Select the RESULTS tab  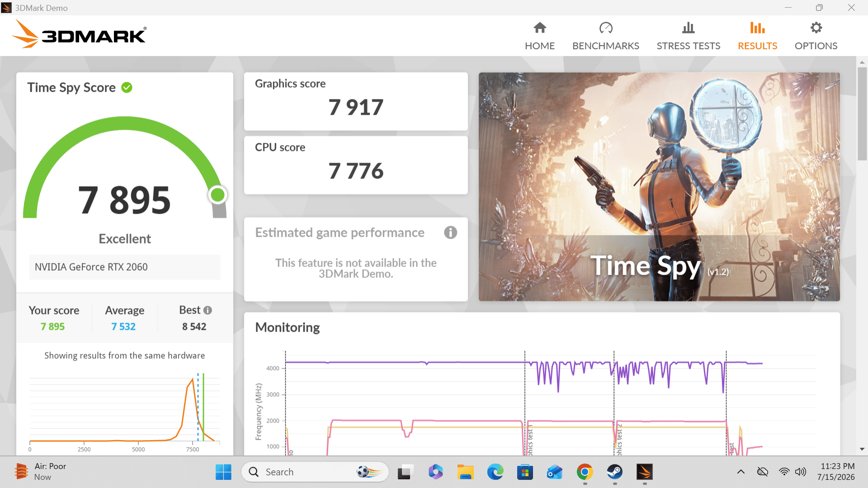coord(758,36)
